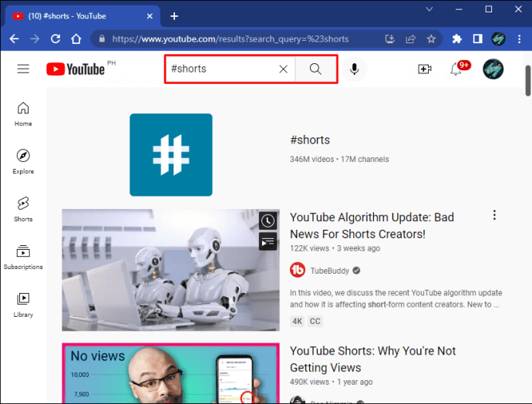Open the Extensions puzzle icon
The image size is (532, 404).
[x=457, y=39]
